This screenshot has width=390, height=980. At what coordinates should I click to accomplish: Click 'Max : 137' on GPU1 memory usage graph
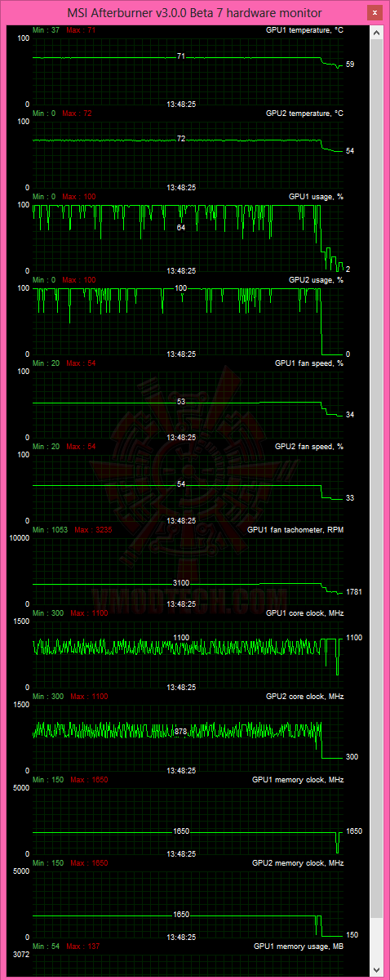(x=83, y=947)
